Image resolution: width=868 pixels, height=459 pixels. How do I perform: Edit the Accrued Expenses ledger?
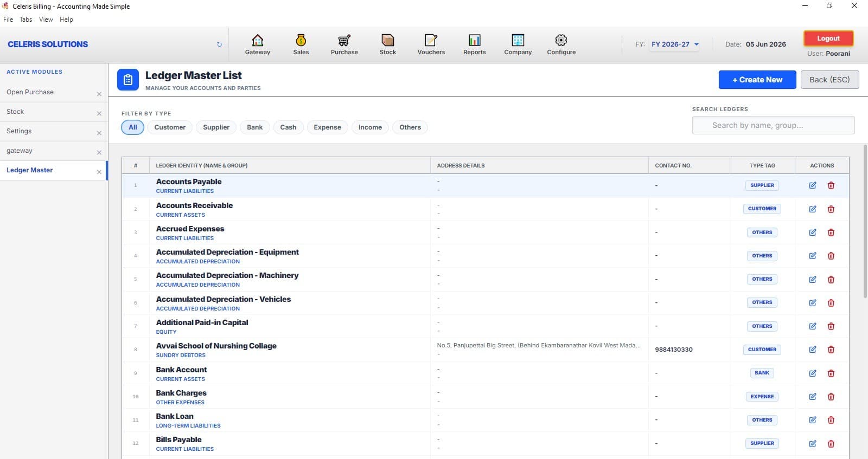(813, 232)
